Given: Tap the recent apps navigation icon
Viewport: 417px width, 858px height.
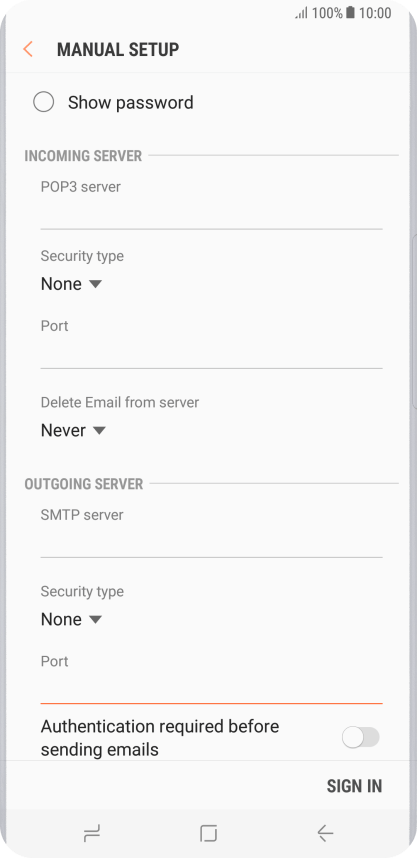Looking at the screenshot, I should point(92,833).
